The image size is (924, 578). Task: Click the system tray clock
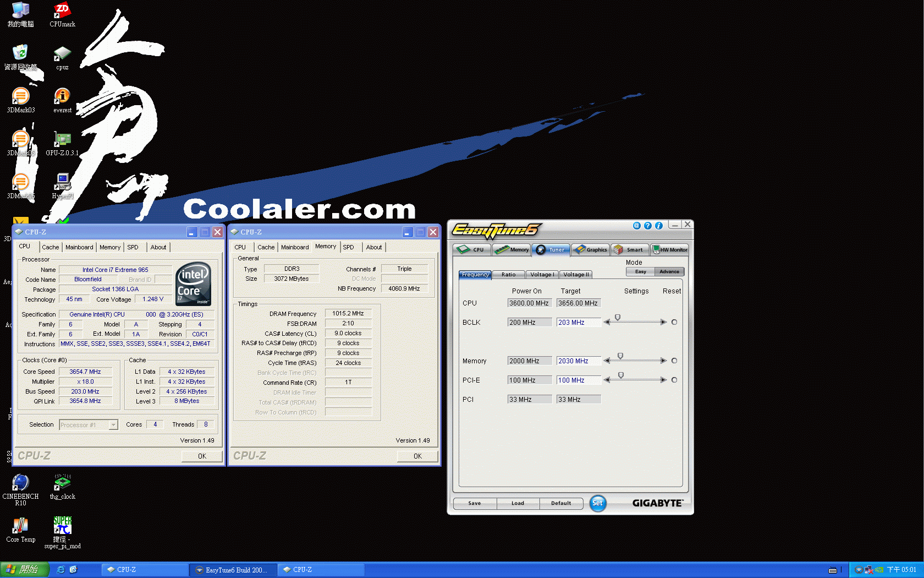coord(901,570)
